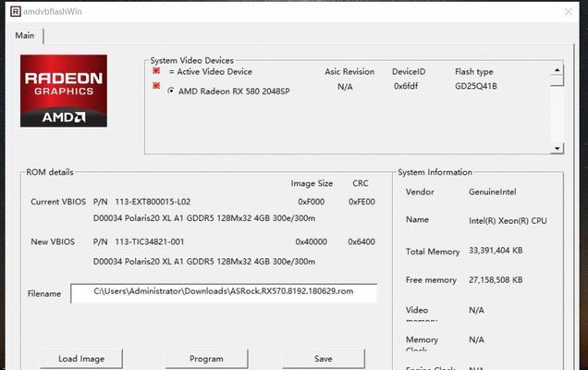The height and width of the screenshot is (370, 588).
Task: Click the Flash type column header
Action: [x=474, y=71]
